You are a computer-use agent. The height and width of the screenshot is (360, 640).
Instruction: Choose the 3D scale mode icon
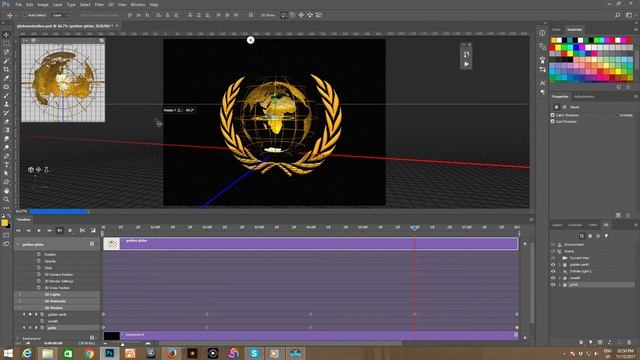pyautogui.click(x=319, y=15)
